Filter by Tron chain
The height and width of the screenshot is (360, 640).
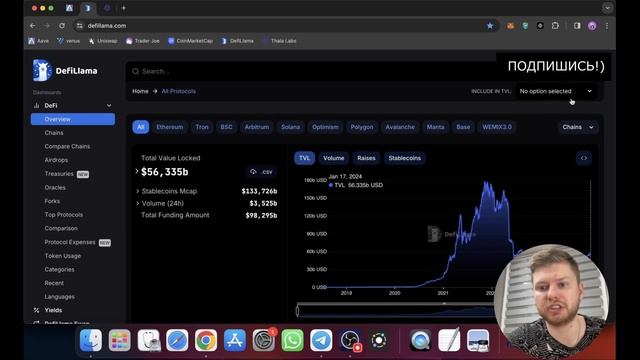tap(202, 127)
